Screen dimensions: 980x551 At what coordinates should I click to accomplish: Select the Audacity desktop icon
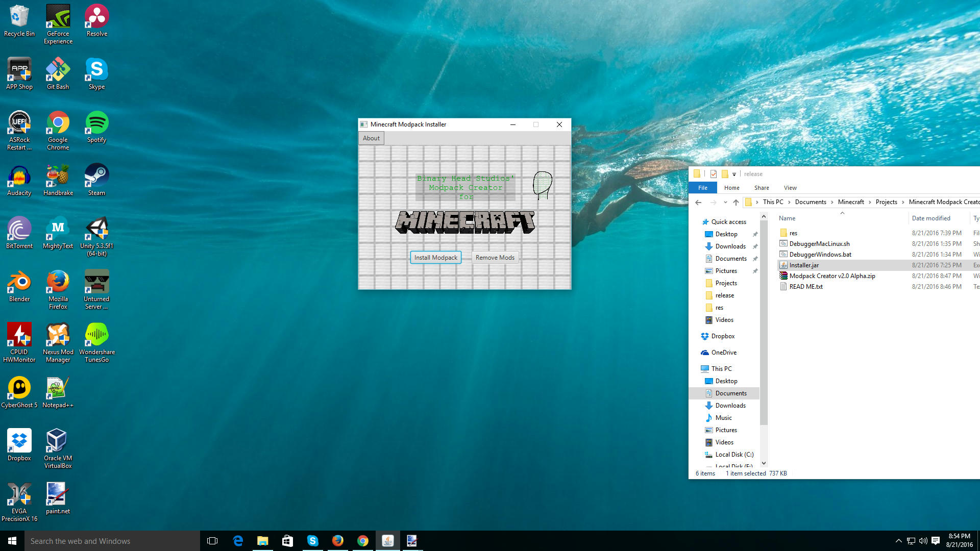point(19,180)
